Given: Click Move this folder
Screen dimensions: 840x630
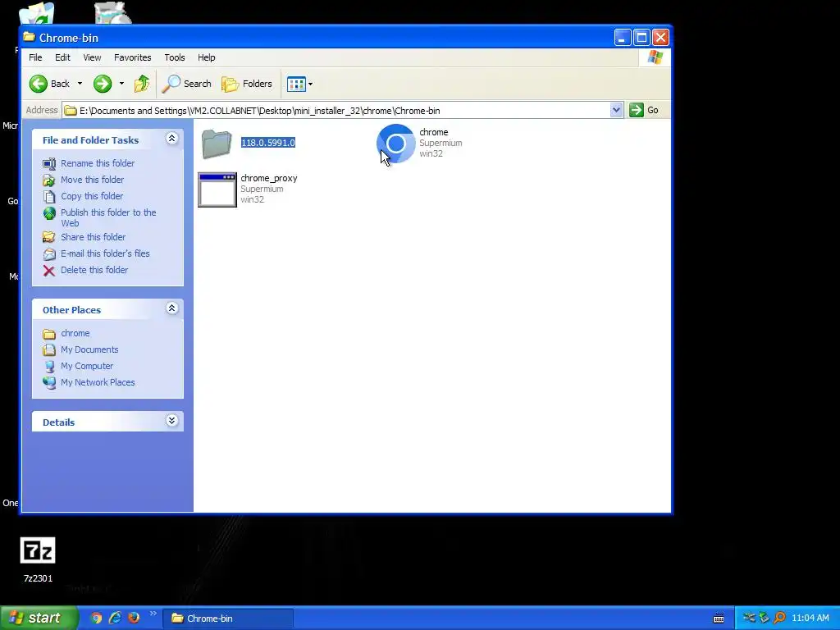Looking at the screenshot, I should pos(92,180).
